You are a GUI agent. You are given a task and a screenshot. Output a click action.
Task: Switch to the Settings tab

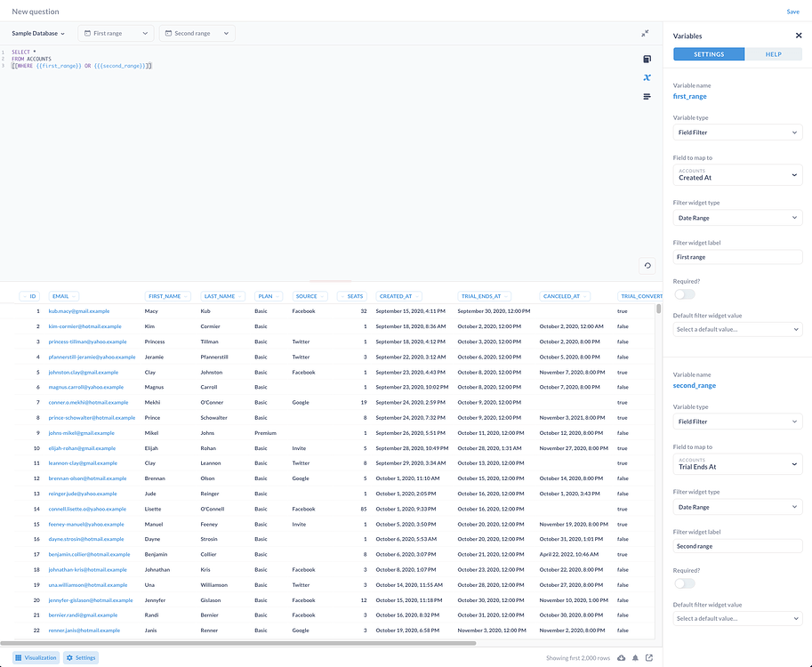coord(709,54)
